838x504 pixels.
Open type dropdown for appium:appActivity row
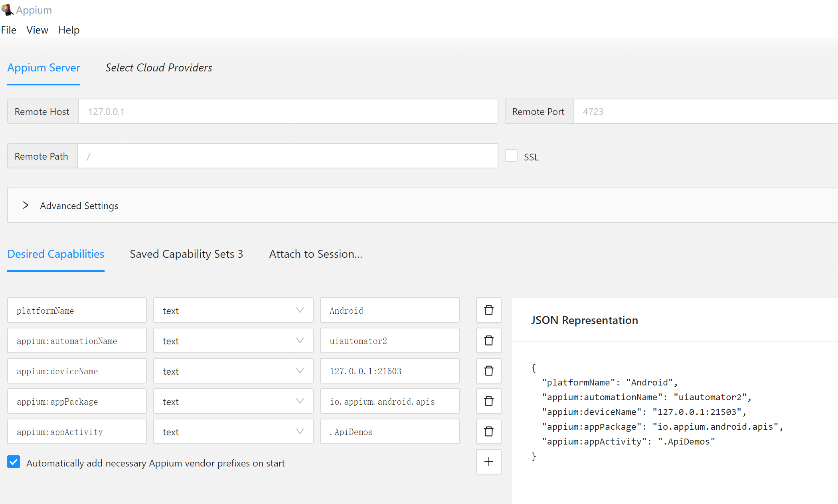pos(233,431)
